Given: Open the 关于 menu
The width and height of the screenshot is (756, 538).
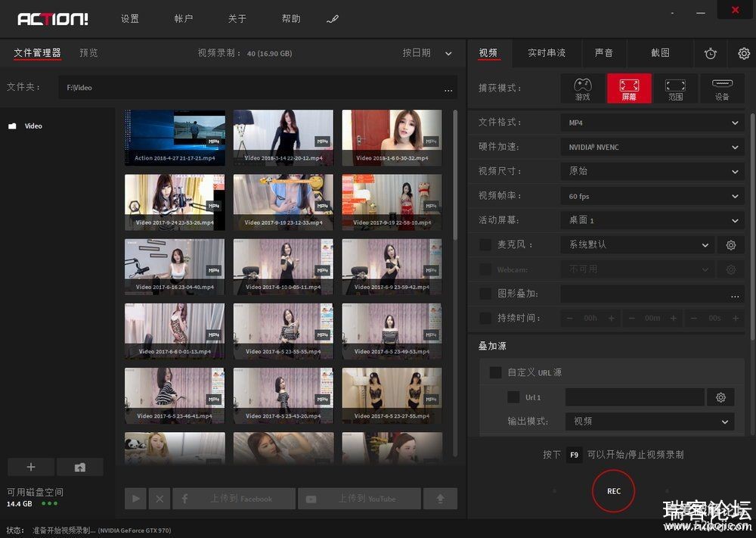Looking at the screenshot, I should click(237, 19).
